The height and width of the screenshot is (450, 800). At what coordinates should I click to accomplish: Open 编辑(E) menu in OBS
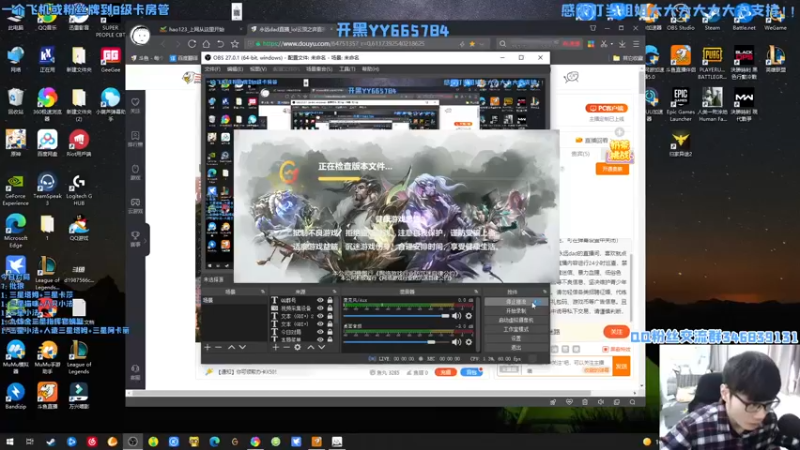[x=235, y=69]
